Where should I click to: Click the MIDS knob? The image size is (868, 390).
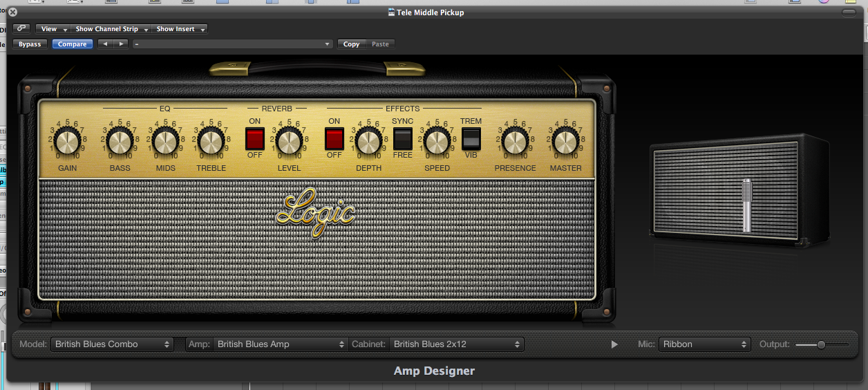165,141
